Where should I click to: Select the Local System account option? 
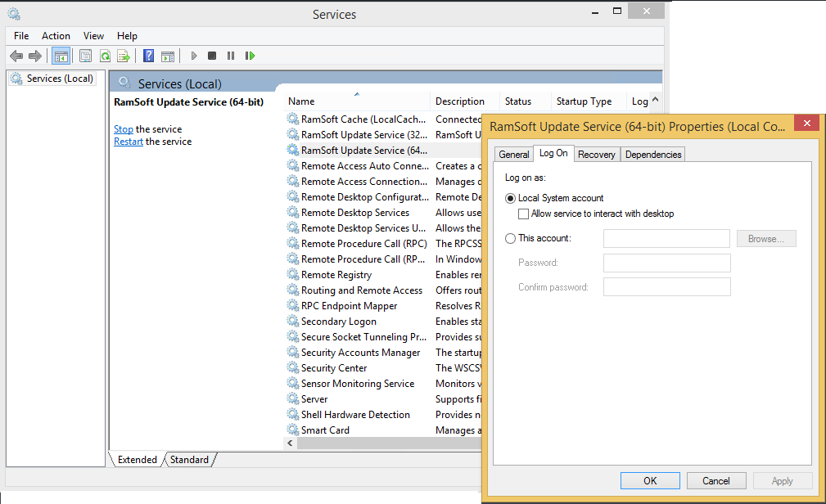[x=511, y=198]
